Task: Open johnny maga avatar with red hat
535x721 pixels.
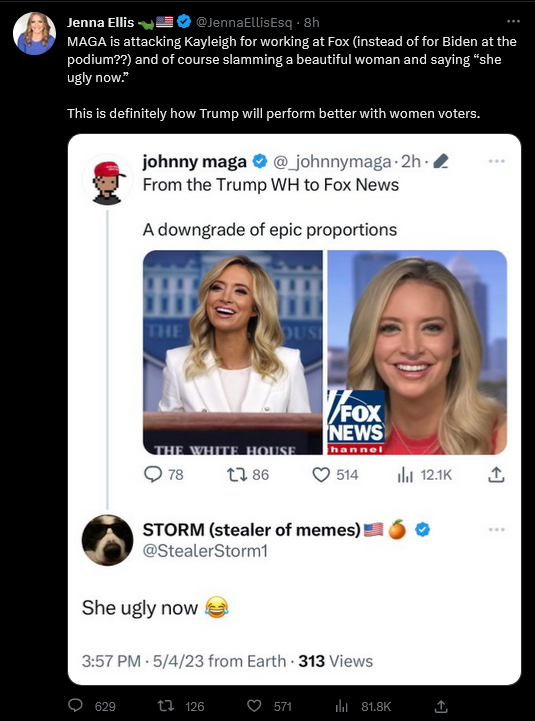Action: tap(108, 182)
